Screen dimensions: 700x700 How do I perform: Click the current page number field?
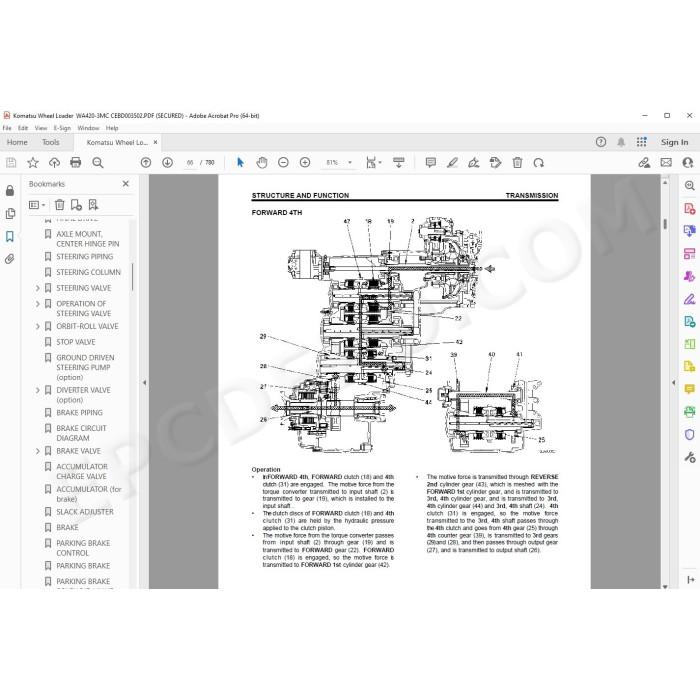(x=190, y=163)
